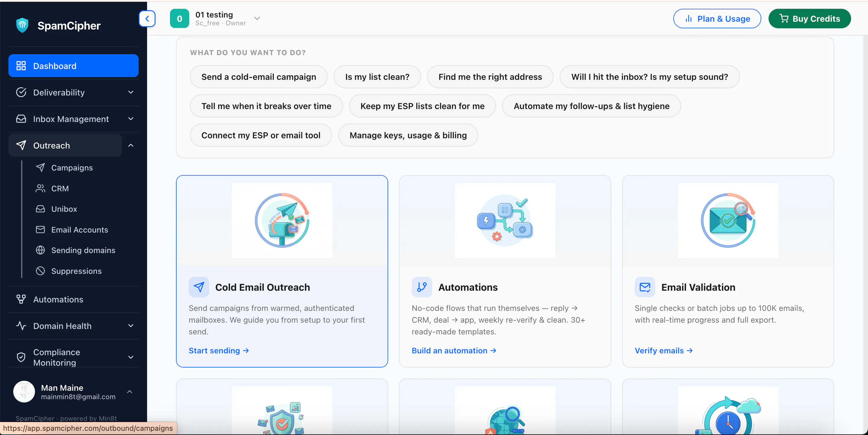Follow the 'Build an automation' link
868x435 pixels.
coord(454,350)
